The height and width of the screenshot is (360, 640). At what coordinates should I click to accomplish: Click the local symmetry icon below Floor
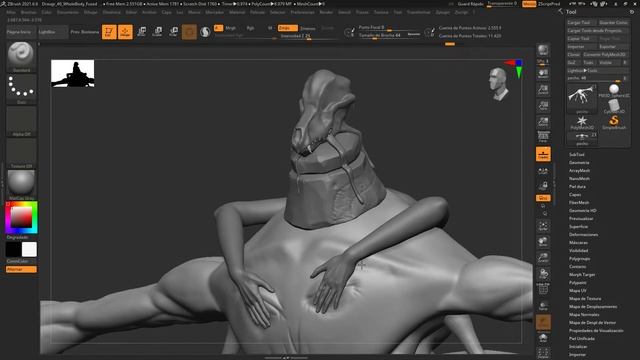pyautogui.click(x=543, y=171)
